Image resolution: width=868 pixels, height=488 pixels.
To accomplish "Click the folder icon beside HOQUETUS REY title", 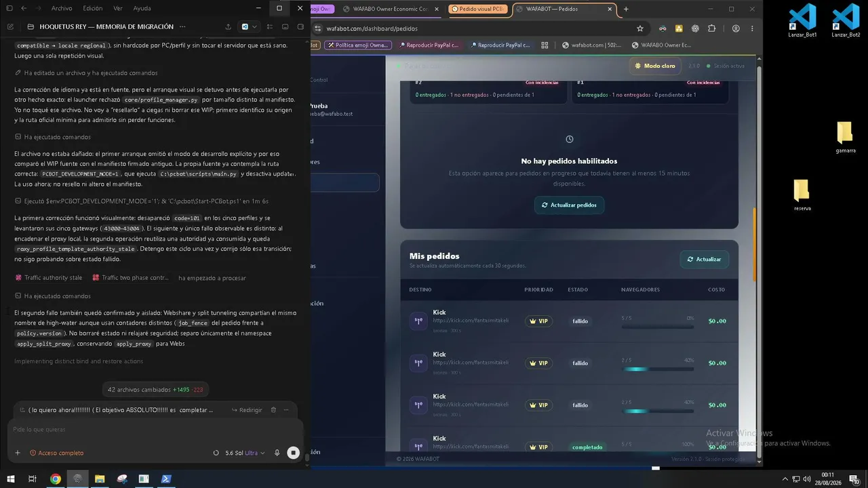I will click(31, 26).
